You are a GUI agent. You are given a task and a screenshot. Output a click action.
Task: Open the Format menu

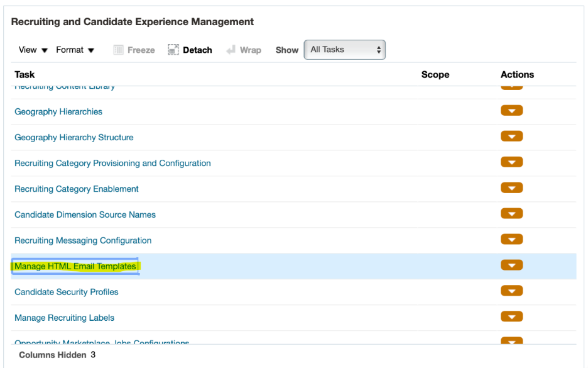point(75,50)
